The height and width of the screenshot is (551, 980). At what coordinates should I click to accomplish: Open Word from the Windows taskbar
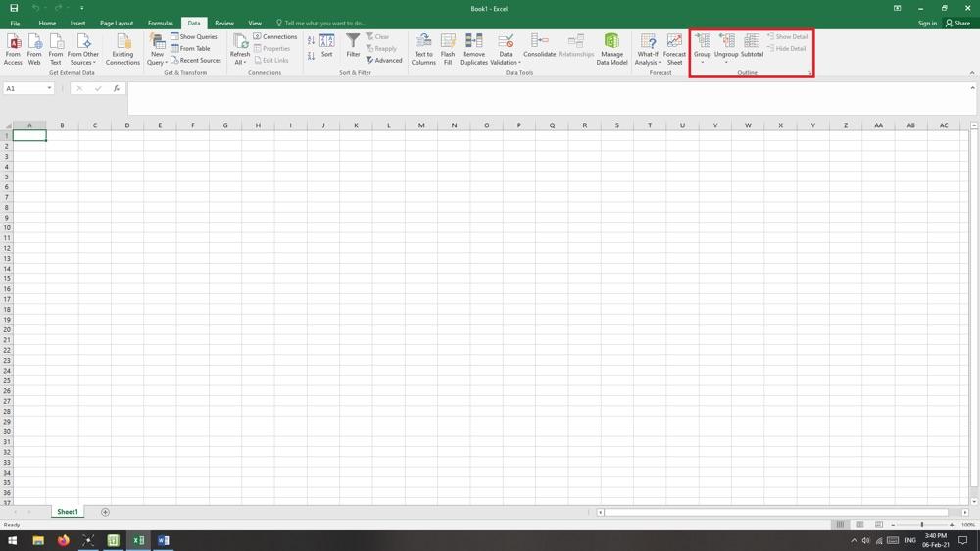point(164,540)
